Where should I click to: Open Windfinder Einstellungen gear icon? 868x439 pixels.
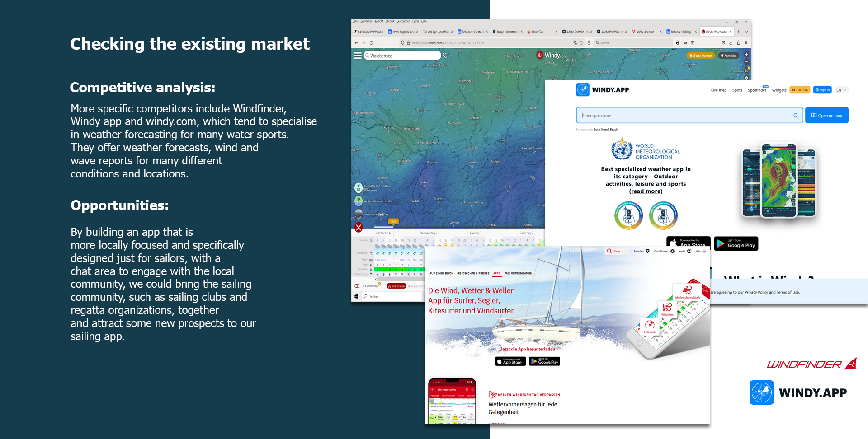[672, 251]
